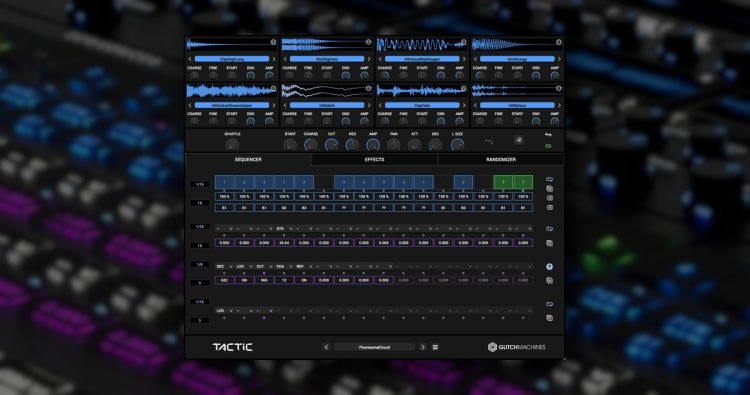750x395 pixels.
Task: Switch to the RANDOMIZER tab
Action: coord(501,159)
